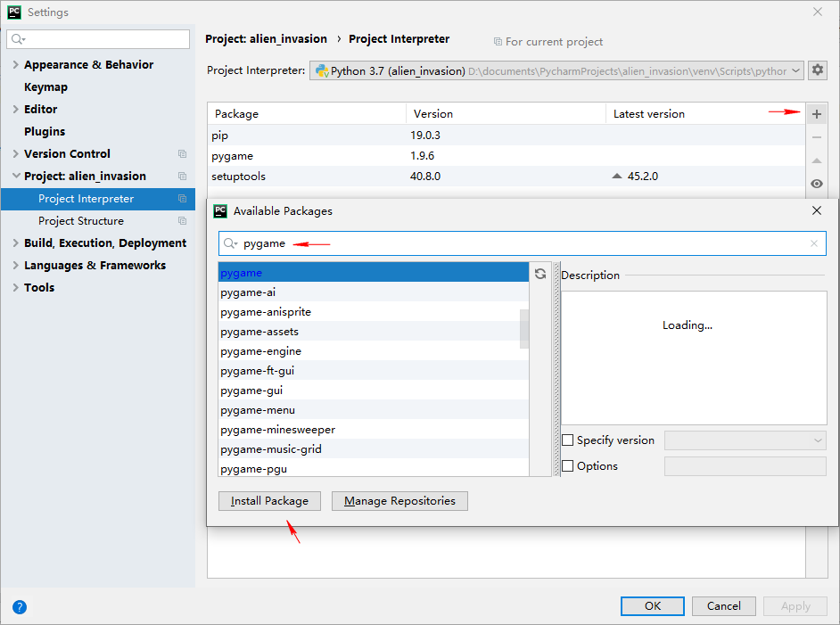Click the Install Package button
This screenshot has height=625, width=840.
coord(269,501)
